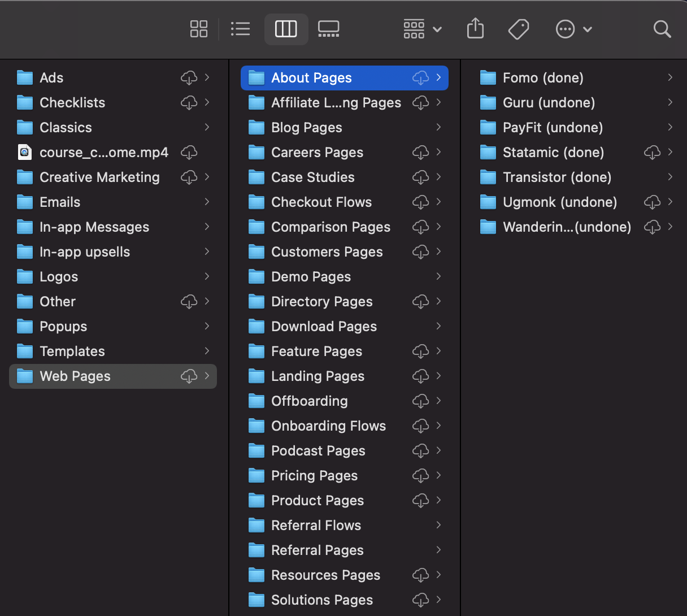Select the Transistor (done) folder
This screenshot has height=616, width=687.
click(x=556, y=177)
